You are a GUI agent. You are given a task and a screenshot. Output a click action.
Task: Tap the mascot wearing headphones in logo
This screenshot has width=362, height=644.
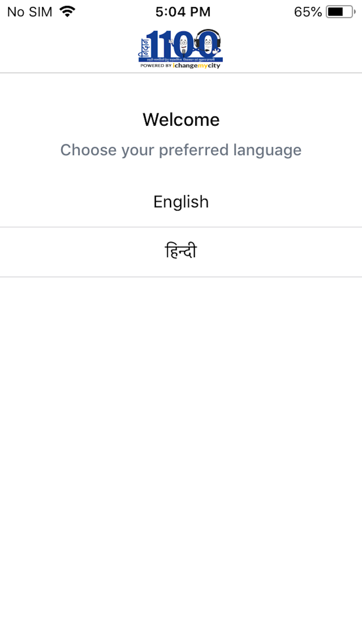(207, 43)
